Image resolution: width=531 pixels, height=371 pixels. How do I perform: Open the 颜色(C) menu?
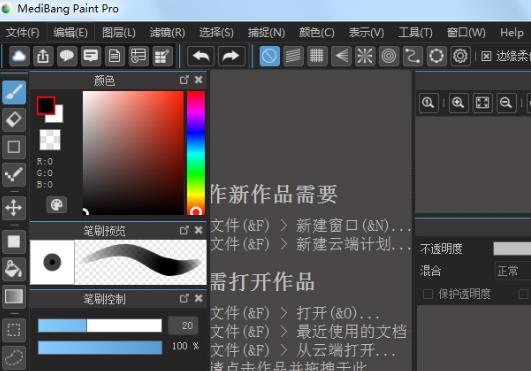pyautogui.click(x=317, y=32)
